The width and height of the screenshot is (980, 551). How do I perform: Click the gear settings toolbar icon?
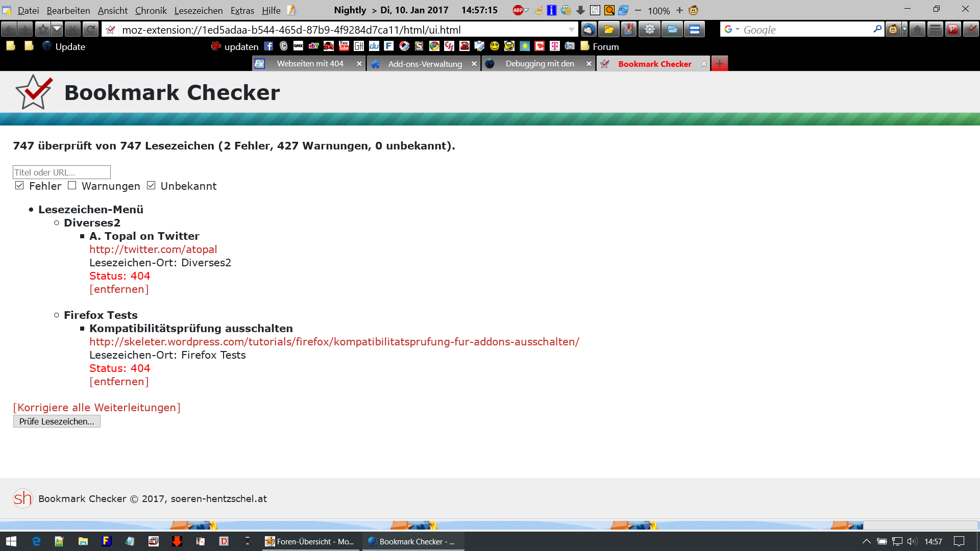649,30
